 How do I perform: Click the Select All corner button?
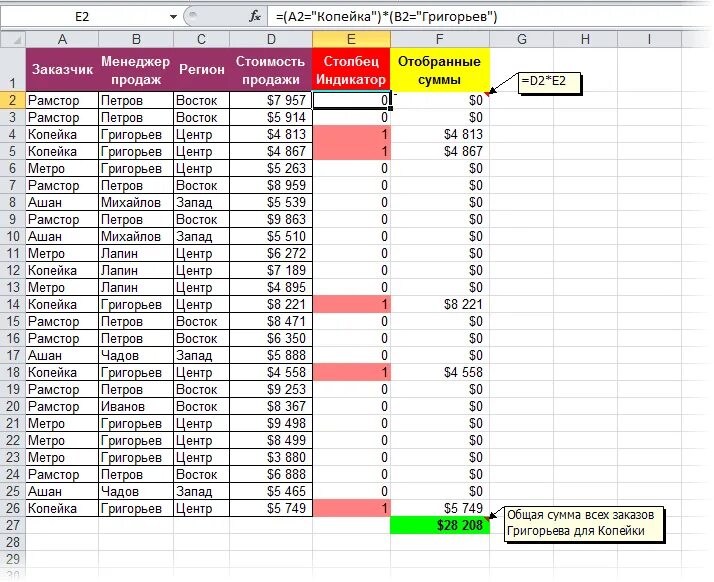click(x=13, y=39)
